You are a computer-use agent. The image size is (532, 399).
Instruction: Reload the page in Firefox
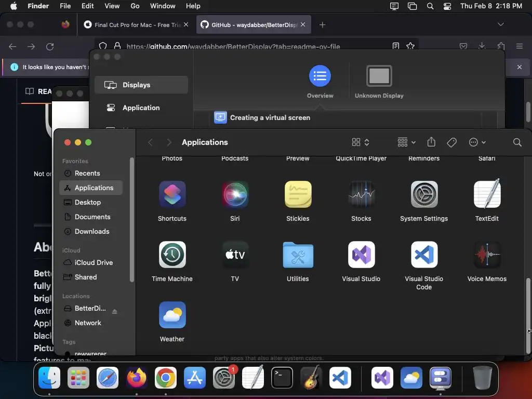tap(50, 46)
